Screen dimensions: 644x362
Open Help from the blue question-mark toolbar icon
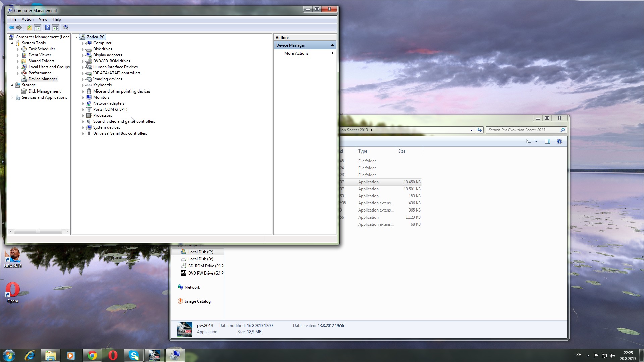coord(47,28)
